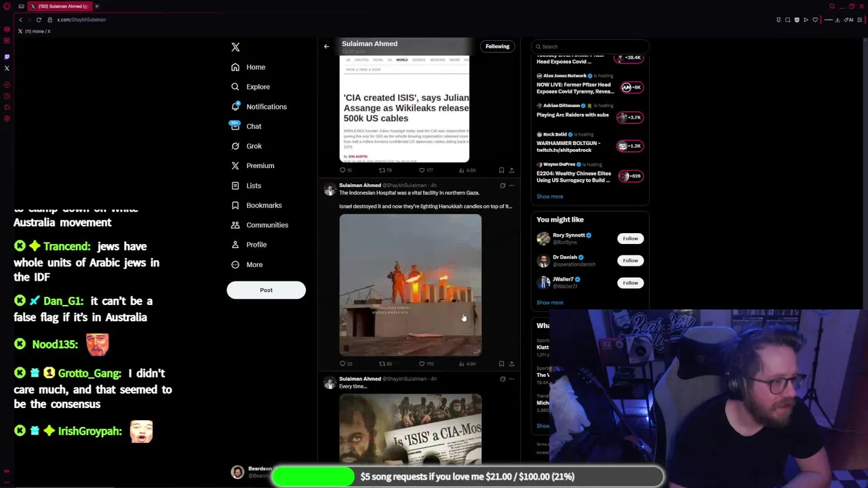This screenshot has height=488, width=868.
Task: Open the Home / X bookmark
Action: [x=34, y=31]
